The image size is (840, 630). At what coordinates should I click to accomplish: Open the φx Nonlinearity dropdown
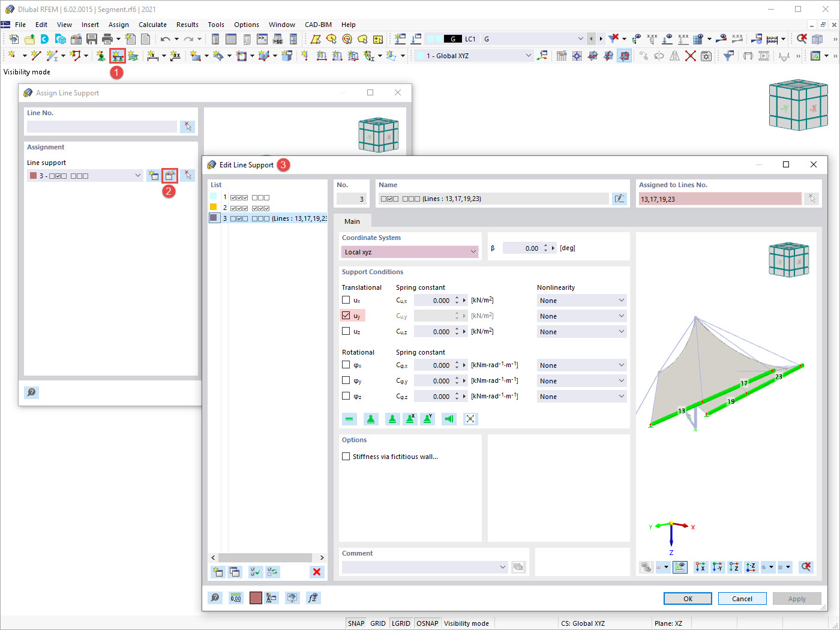coord(581,365)
